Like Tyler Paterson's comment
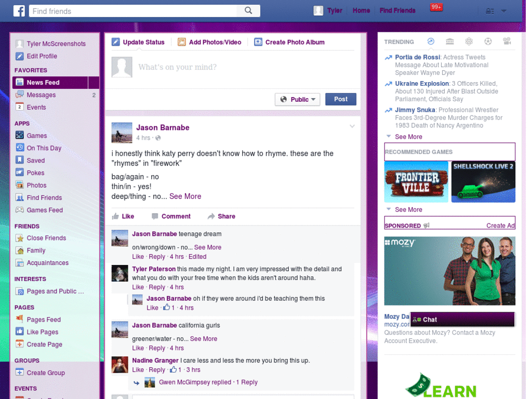Viewport: 532px width, 399px height. (x=138, y=287)
